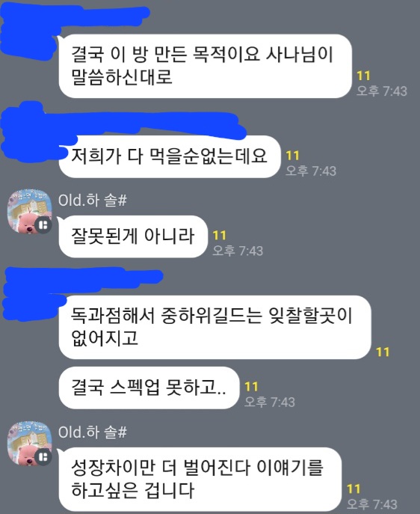
Task: Click timestamp beside 결국 스펙업 못하고.. bubble
Action: pos(270,402)
